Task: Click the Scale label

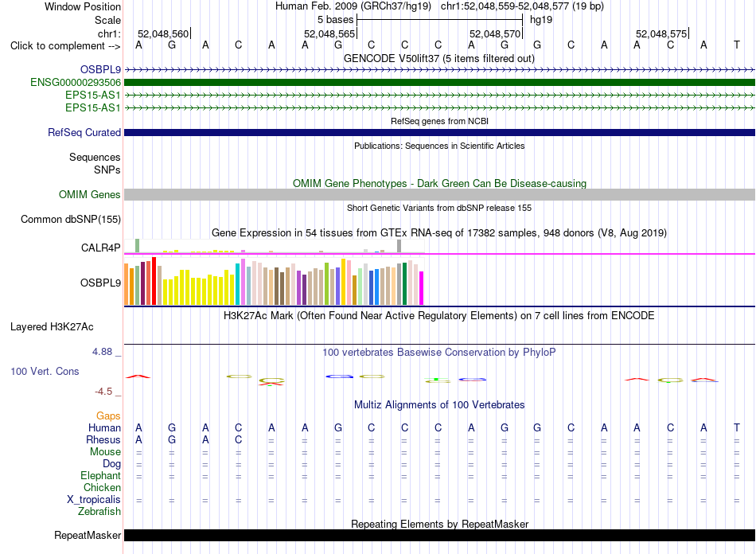Action: 107,20
